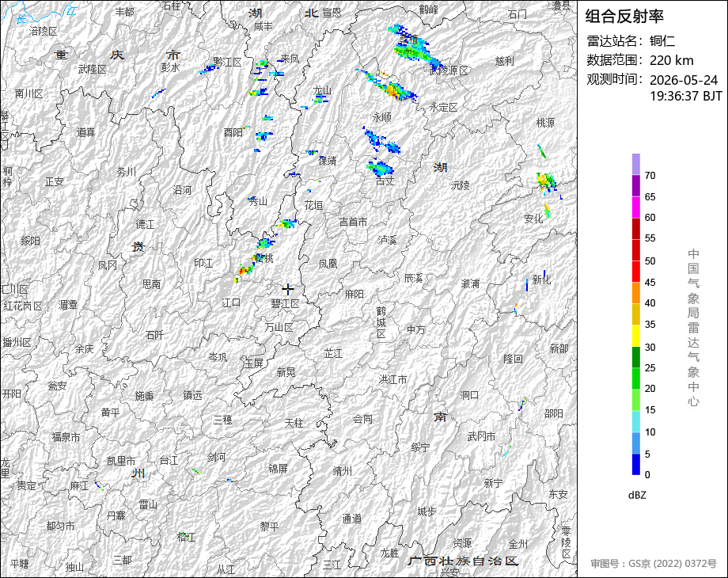The width and height of the screenshot is (728, 578).
Task: Click the cyan 10–15 dBZ legend segment
Action: (x=636, y=422)
